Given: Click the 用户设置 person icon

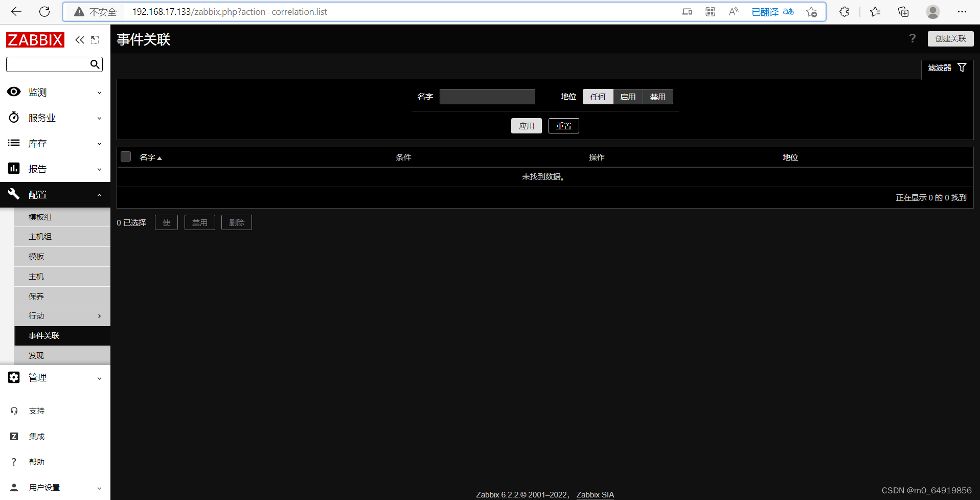Looking at the screenshot, I should [x=14, y=487].
